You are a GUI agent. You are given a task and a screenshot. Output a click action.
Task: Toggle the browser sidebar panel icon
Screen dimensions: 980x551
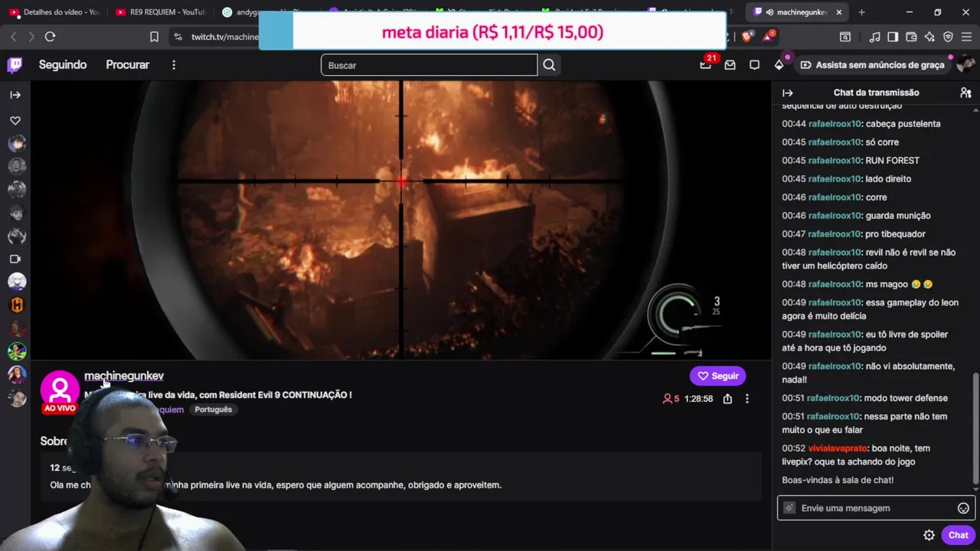(x=893, y=37)
